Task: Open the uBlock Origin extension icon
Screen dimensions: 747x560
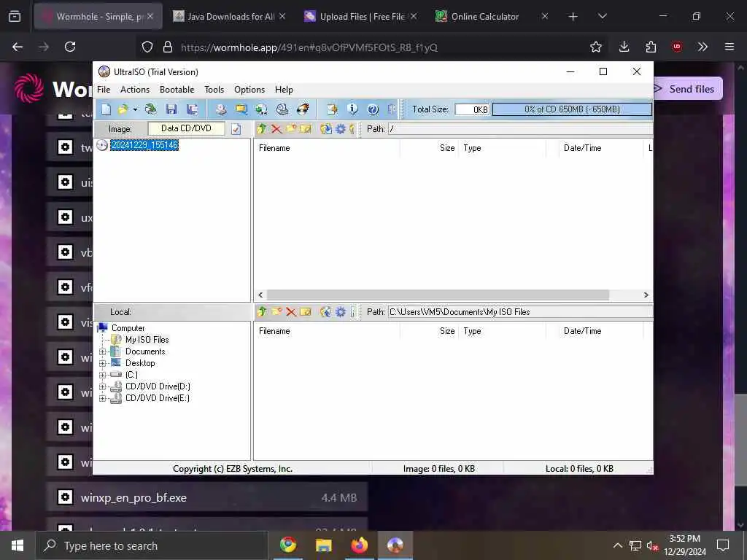Action: (677, 47)
